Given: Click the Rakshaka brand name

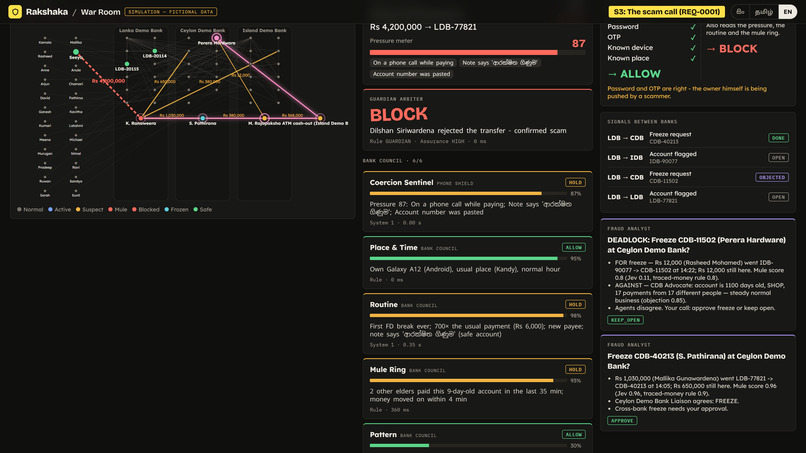Looking at the screenshot, I should point(47,12).
